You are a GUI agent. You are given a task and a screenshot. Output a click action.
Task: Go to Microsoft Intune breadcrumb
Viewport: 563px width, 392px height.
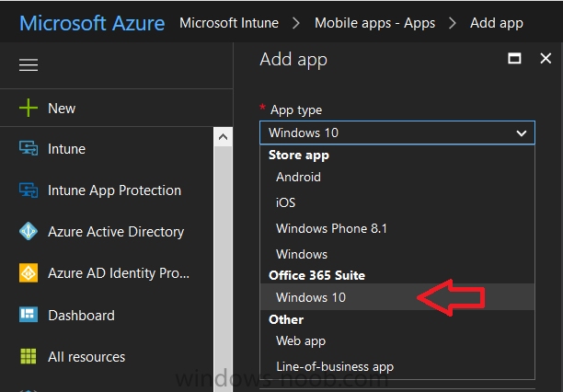[x=229, y=23]
